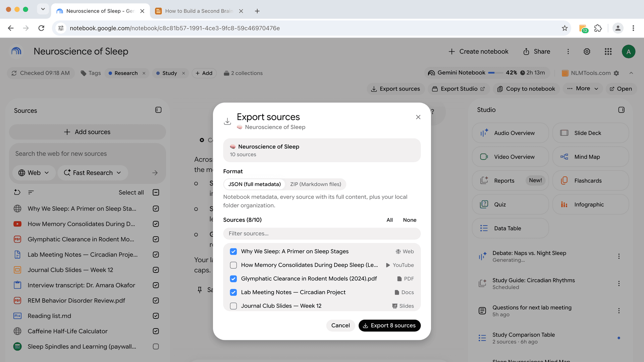Open the Web source type dropdown

[x=34, y=173]
